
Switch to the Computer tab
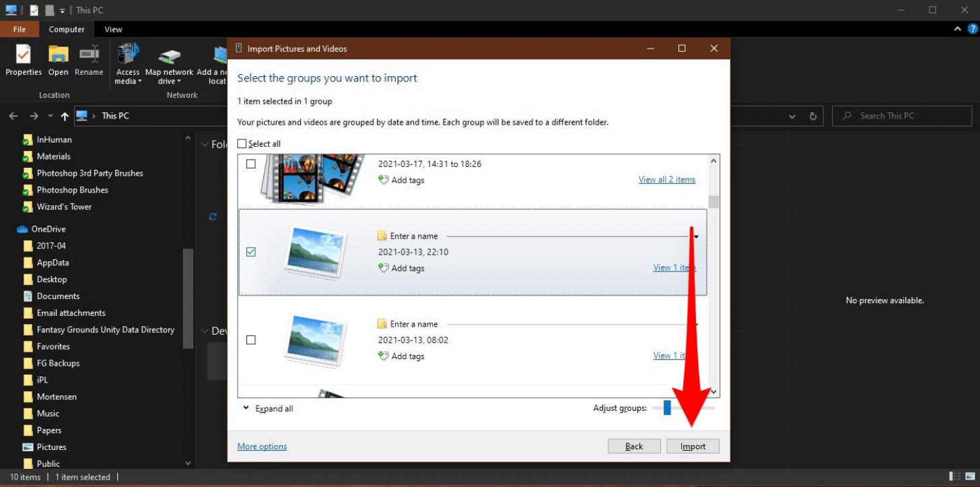point(67,29)
